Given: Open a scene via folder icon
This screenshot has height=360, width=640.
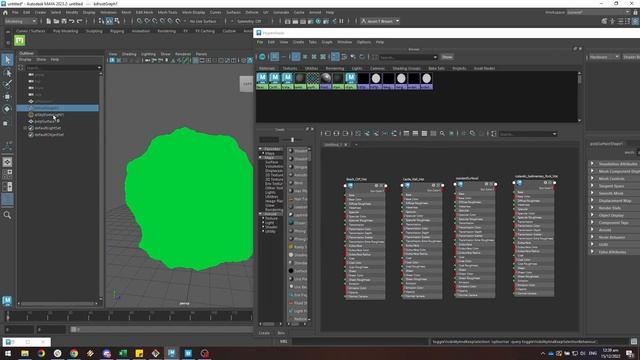Looking at the screenshot, I should [56, 21].
